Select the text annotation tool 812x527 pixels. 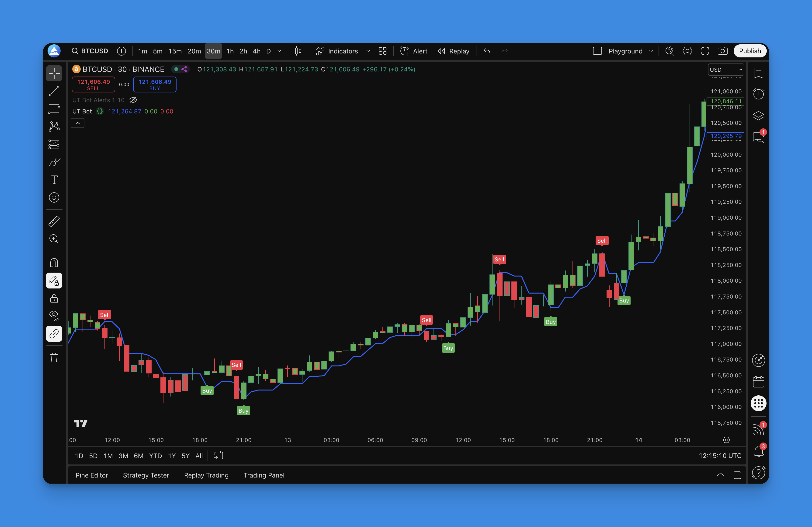point(54,180)
